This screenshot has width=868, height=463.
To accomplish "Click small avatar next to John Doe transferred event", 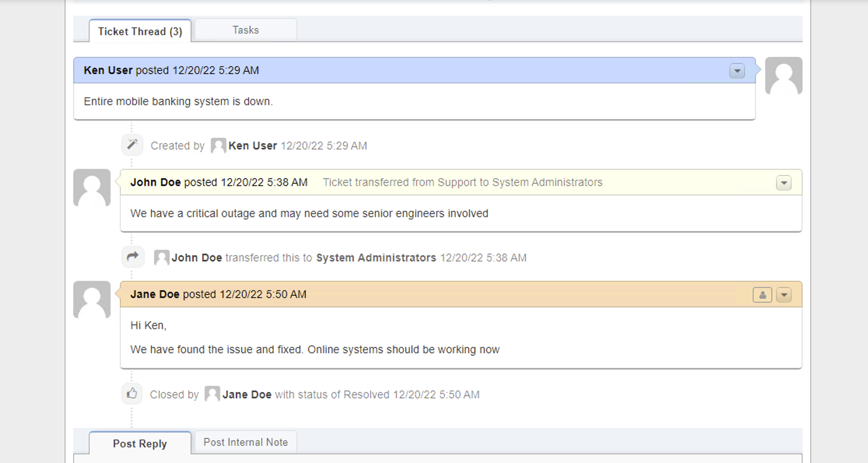I will [x=161, y=258].
